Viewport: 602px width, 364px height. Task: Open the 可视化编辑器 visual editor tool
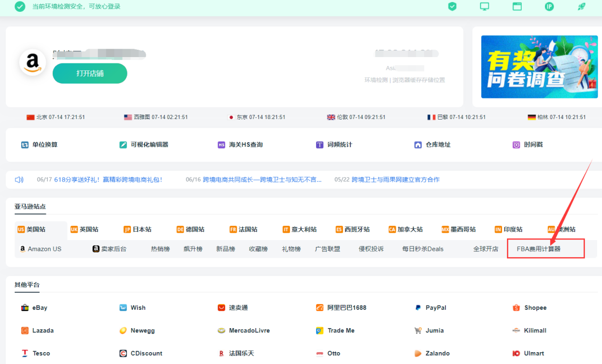pyautogui.click(x=149, y=144)
